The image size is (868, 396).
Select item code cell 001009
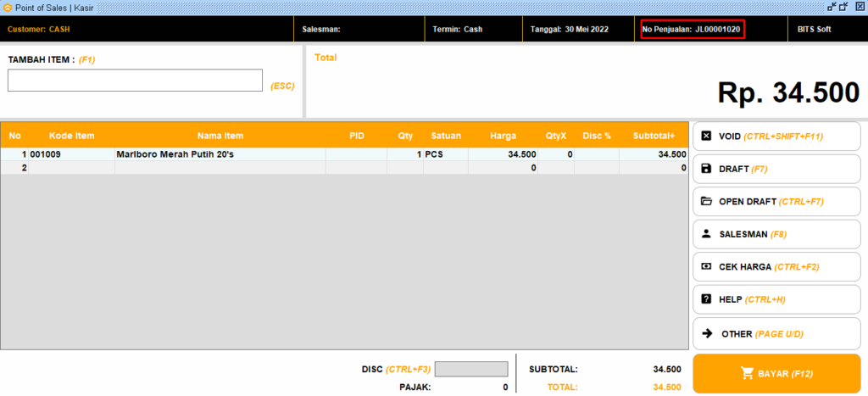click(71, 154)
